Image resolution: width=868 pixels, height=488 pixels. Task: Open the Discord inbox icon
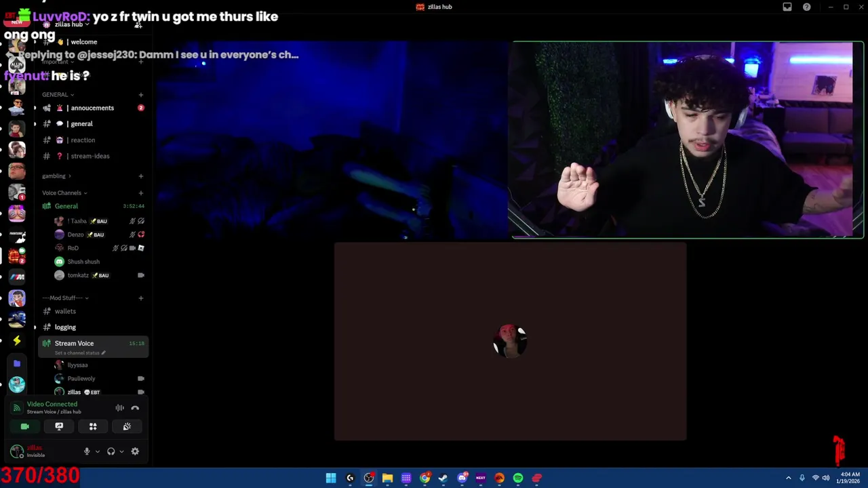pyautogui.click(x=787, y=7)
